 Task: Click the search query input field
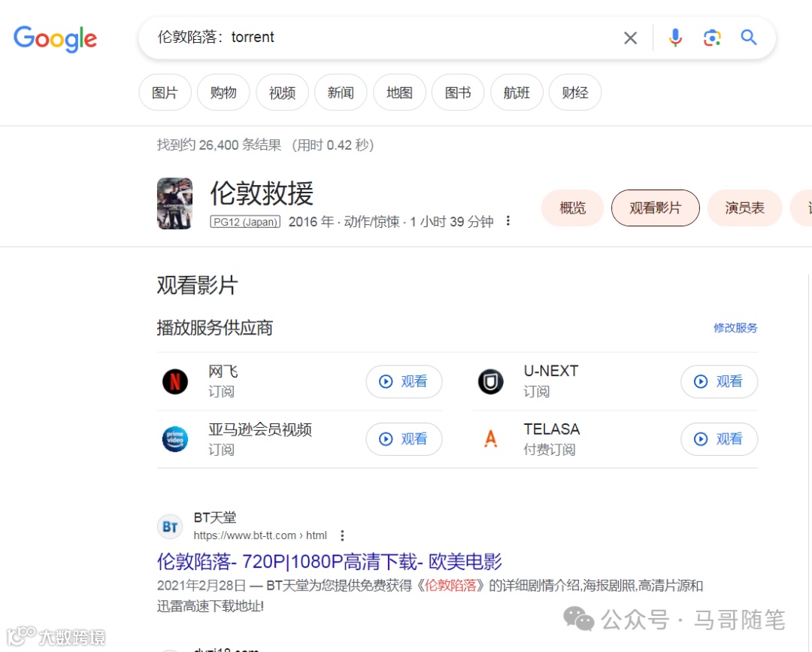pos(383,38)
